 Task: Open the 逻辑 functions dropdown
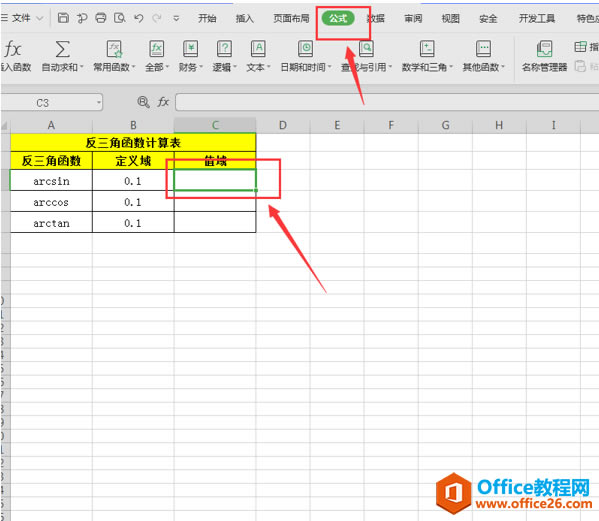pyautogui.click(x=224, y=56)
